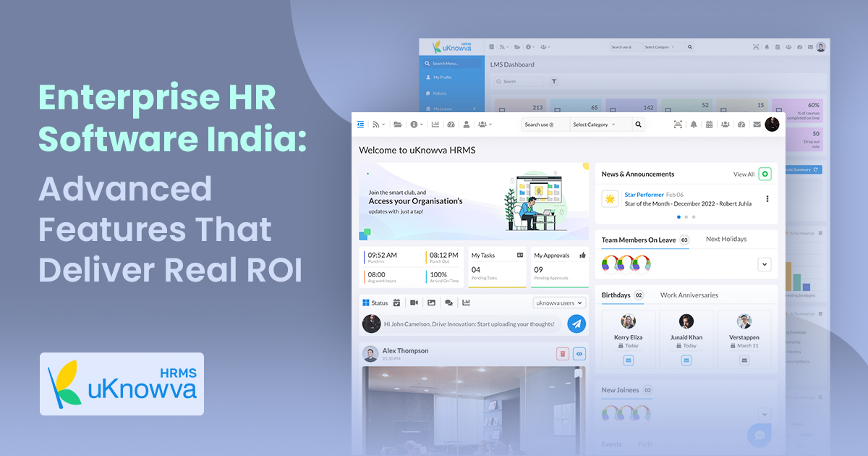868x456 pixels.
Task: Click View All in News & Announcements
Action: pyautogui.click(x=744, y=174)
